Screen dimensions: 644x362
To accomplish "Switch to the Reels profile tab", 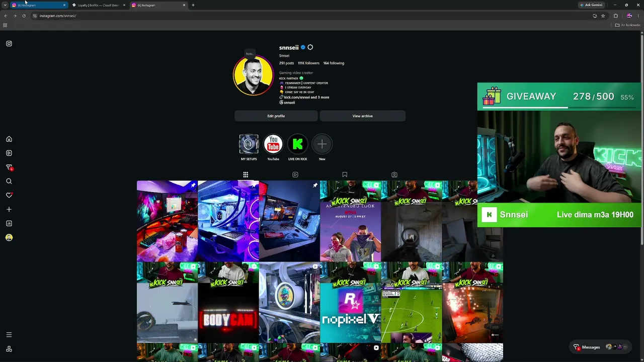I will pos(295,174).
